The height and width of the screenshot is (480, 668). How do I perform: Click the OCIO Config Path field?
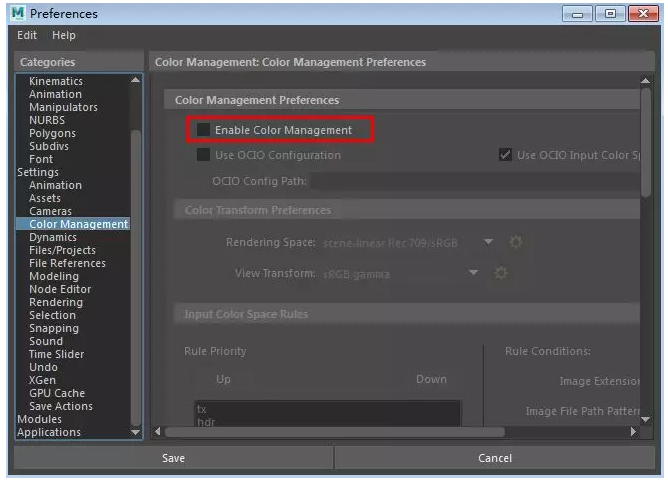click(x=475, y=181)
